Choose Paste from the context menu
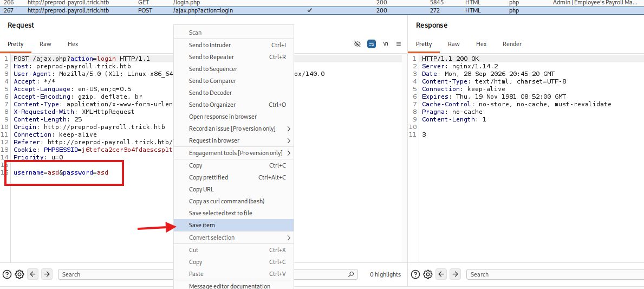 (233, 274)
